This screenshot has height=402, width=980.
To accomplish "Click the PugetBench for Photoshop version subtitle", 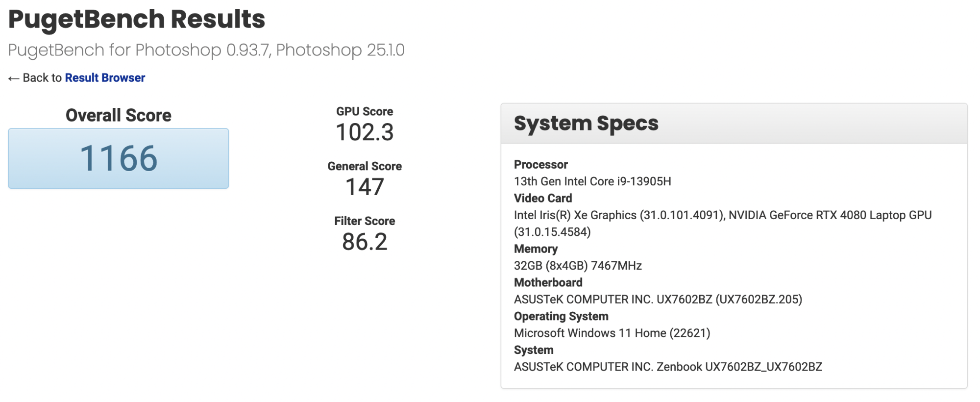I will point(206,50).
